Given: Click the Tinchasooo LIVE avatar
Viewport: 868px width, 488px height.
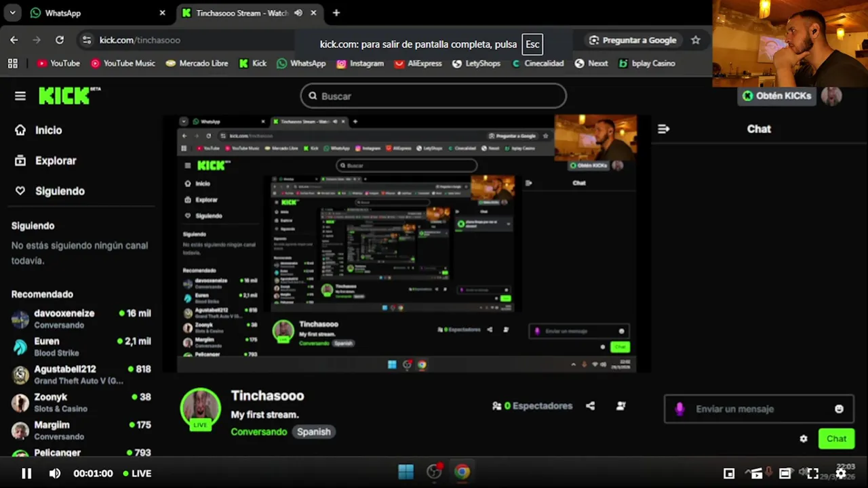Looking at the screenshot, I should tap(200, 409).
